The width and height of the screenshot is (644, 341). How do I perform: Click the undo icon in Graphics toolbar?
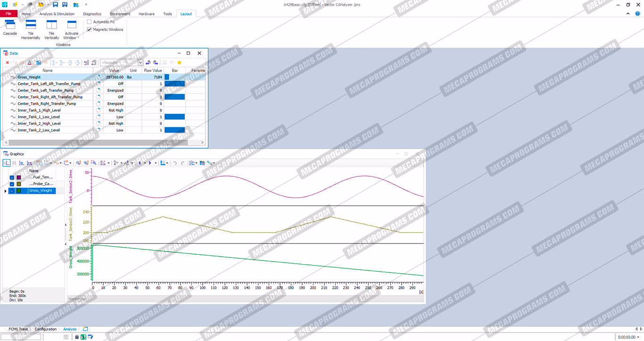point(175,163)
